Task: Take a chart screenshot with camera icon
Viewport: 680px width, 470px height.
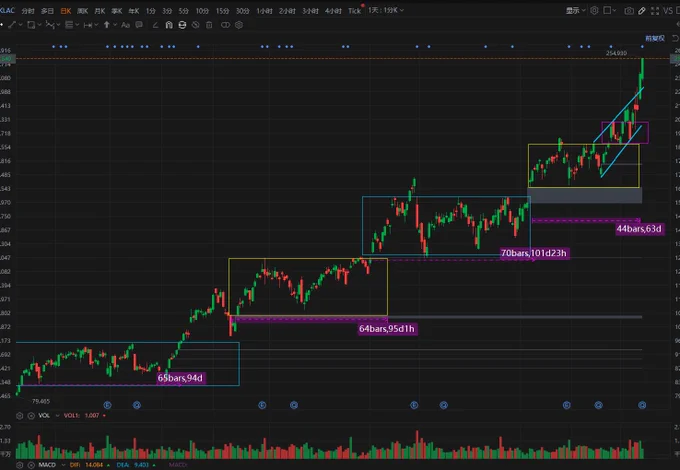Action: tap(629, 11)
